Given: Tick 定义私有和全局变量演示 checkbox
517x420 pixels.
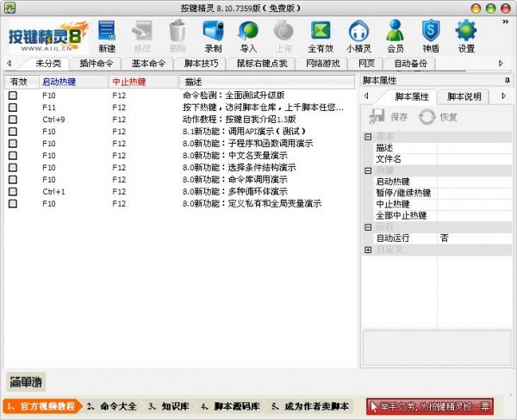Looking at the screenshot, I should [x=13, y=204].
